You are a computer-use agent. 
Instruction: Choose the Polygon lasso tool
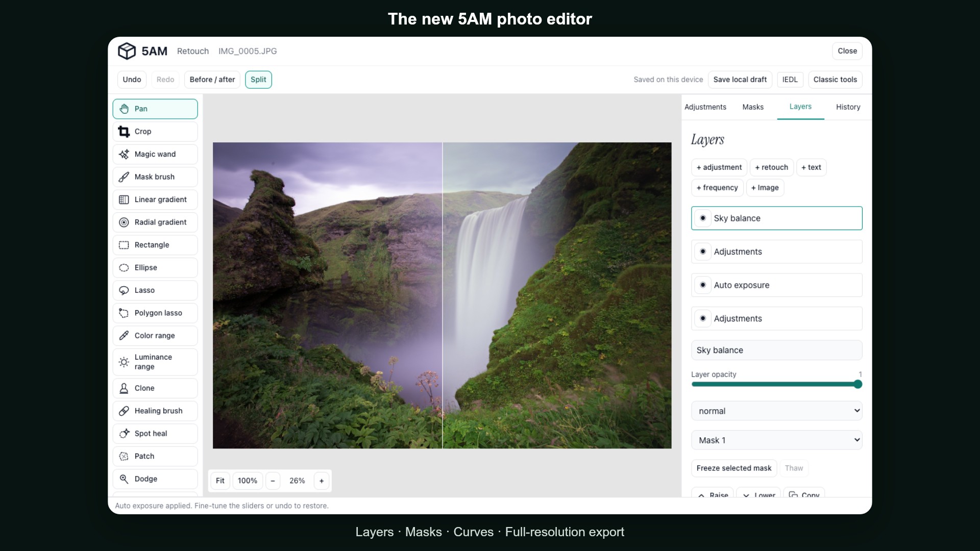tap(155, 313)
